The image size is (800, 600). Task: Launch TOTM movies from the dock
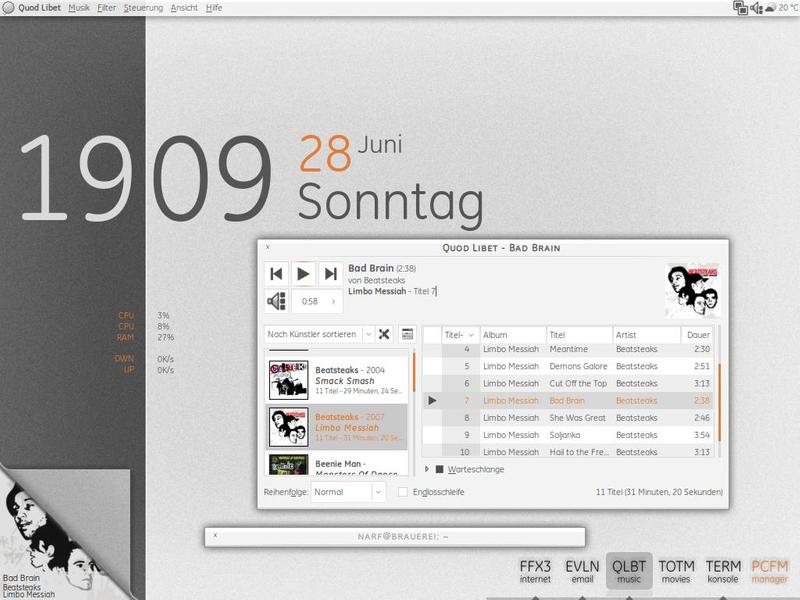676,571
